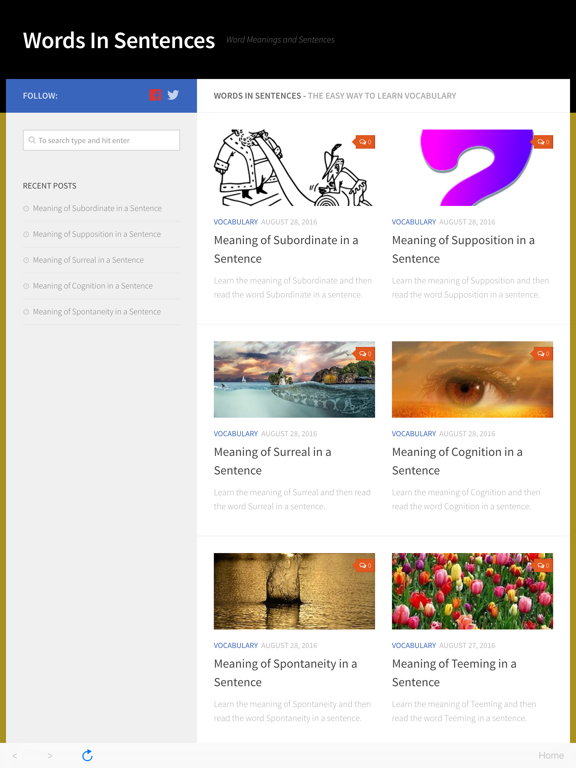This screenshot has width=576, height=768.
Task: Click the search input field
Action: (x=101, y=140)
